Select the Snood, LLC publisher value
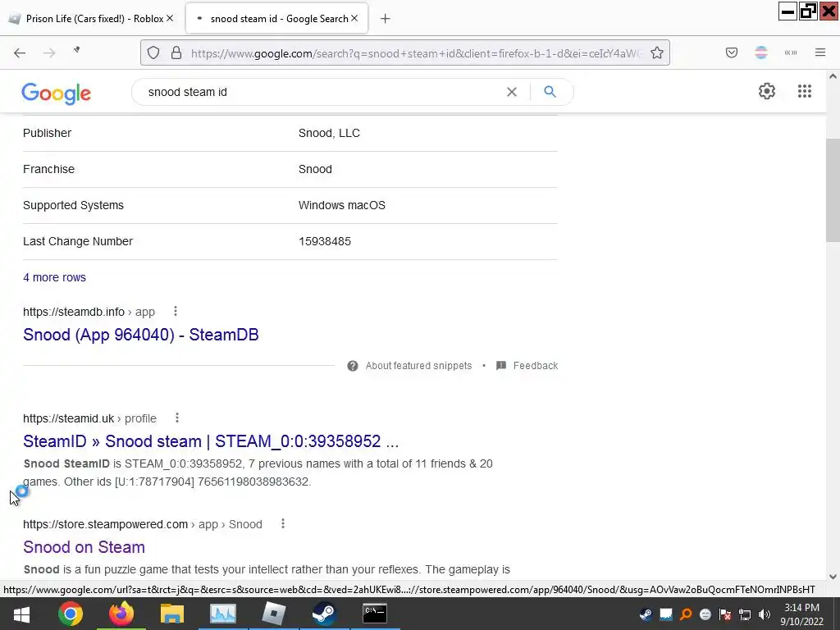 (329, 134)
